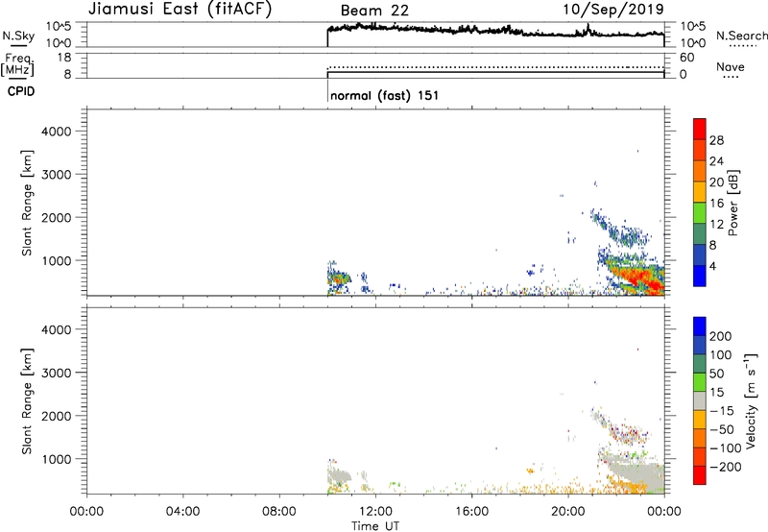Click the N.Sky noise trace line
The width and height of the screenshot is (768, 532).
(494, 31)
